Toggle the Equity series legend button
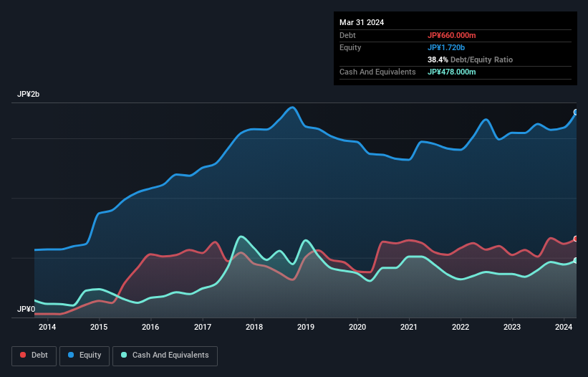The image size is (588, 377). click(85, 355)
